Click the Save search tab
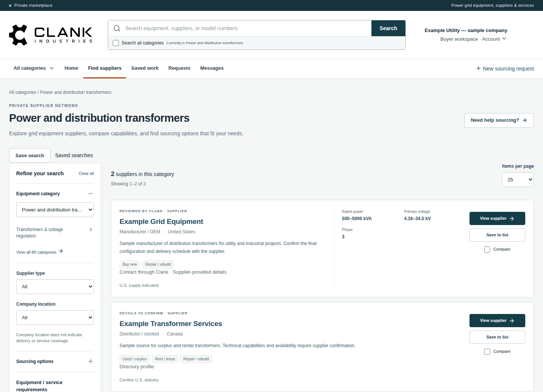This screenshot has width=543, height=392. click(30, 156)
